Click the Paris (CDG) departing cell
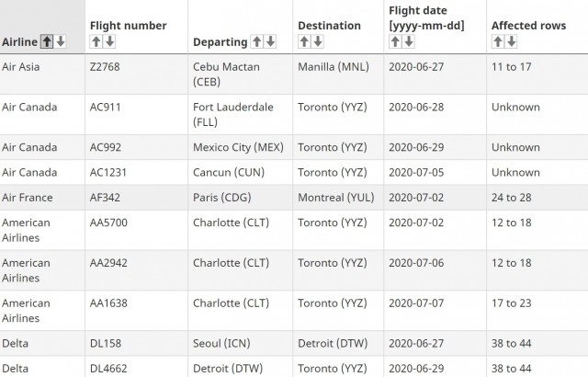Viewport: 588px width, 377px height. (240, 198)
